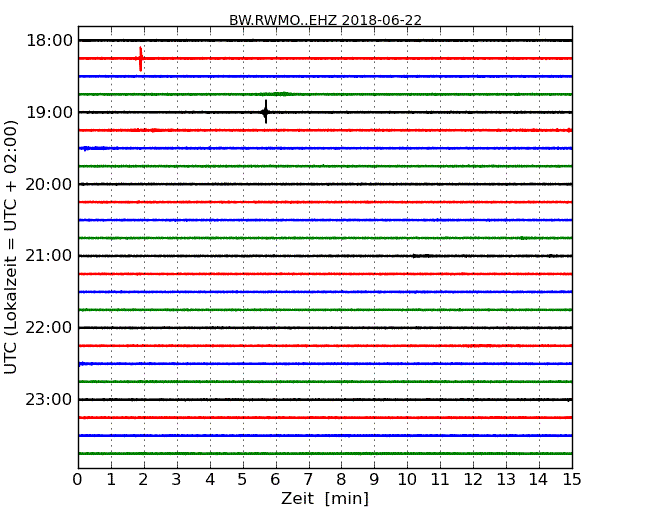Click x-axis tick label 12
The width and height of the screenshot is (650, 520).
(473, 479)
